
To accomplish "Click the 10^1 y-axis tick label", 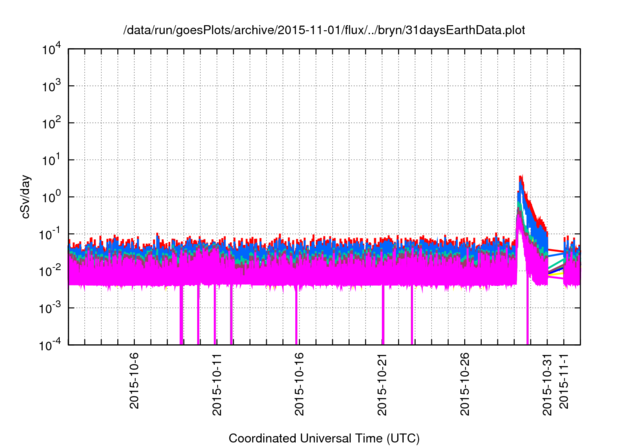I will click(x=51, y=161).
